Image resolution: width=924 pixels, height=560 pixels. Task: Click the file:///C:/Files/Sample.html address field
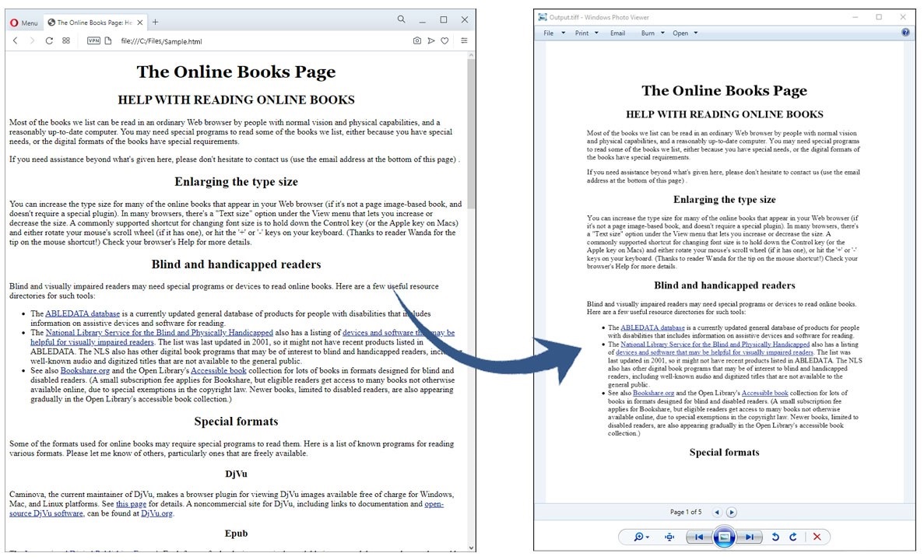tap(162, 41)
